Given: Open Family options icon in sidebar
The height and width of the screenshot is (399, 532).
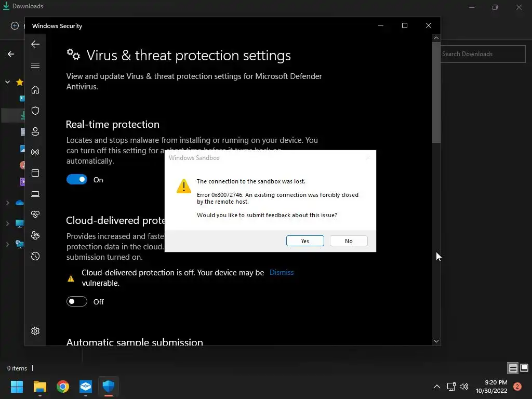Looking at the screenshot, I should (35, 235).
